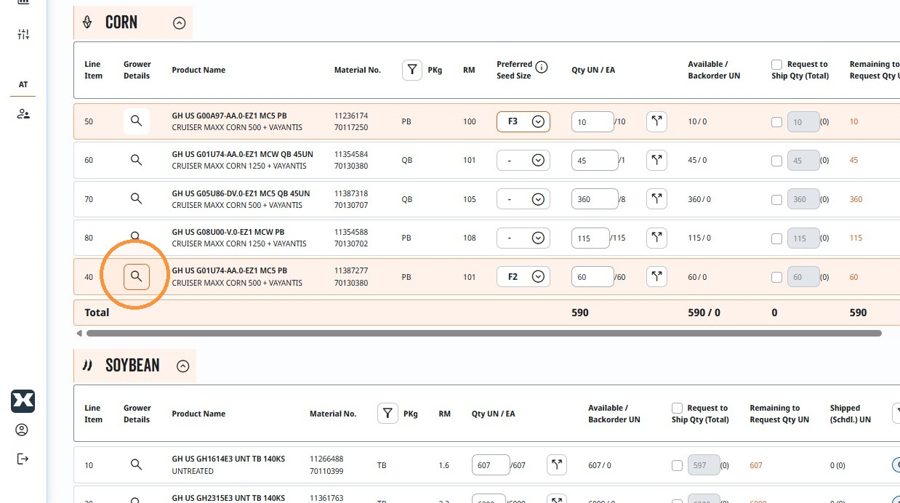The height and width of the screenshot is (503, 900).
Task: Click the horizontal scrollbar under Corn table
Action: [x=484, y=333]
